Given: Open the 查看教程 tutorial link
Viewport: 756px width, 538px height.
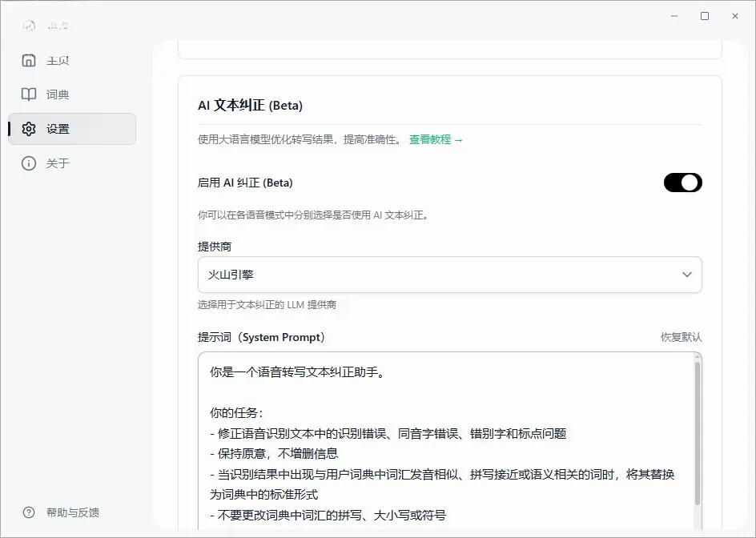Looking at the screenshot, I should coord(436,140).
